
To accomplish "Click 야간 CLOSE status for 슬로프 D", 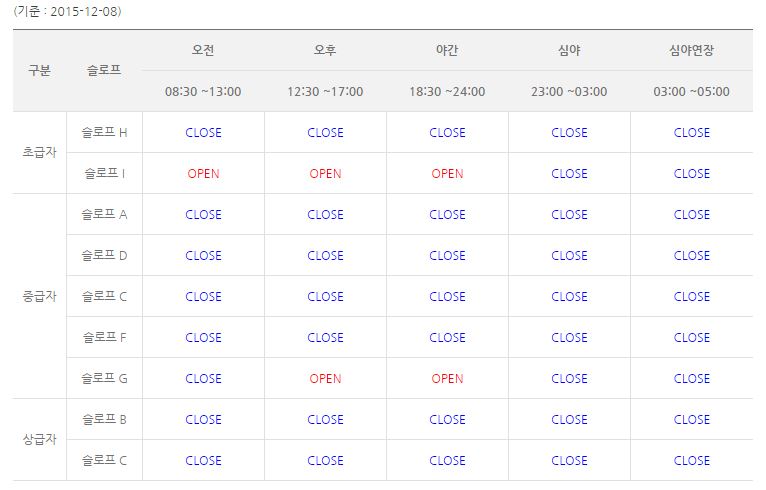I will [x=447, y=255].
